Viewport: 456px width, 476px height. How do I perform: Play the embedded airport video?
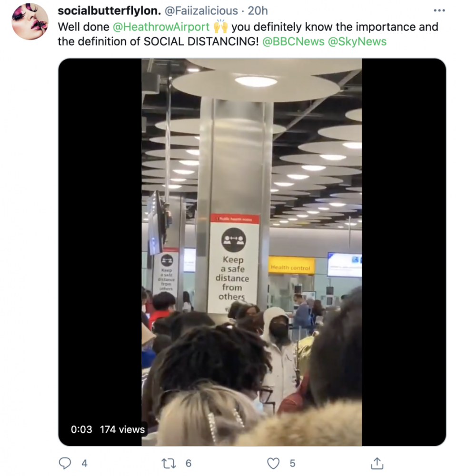252,252
